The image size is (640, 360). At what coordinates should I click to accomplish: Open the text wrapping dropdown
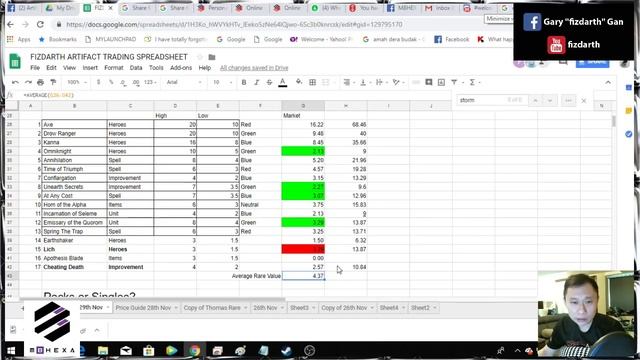[381, 82]
